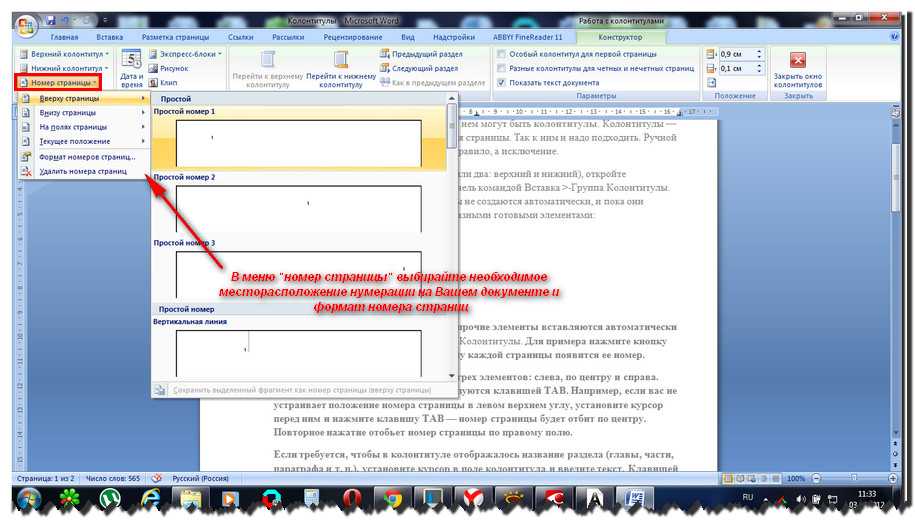Zoom in with the plus button
This screenshot has width=915, height=525.
click(x=893, y=478)
